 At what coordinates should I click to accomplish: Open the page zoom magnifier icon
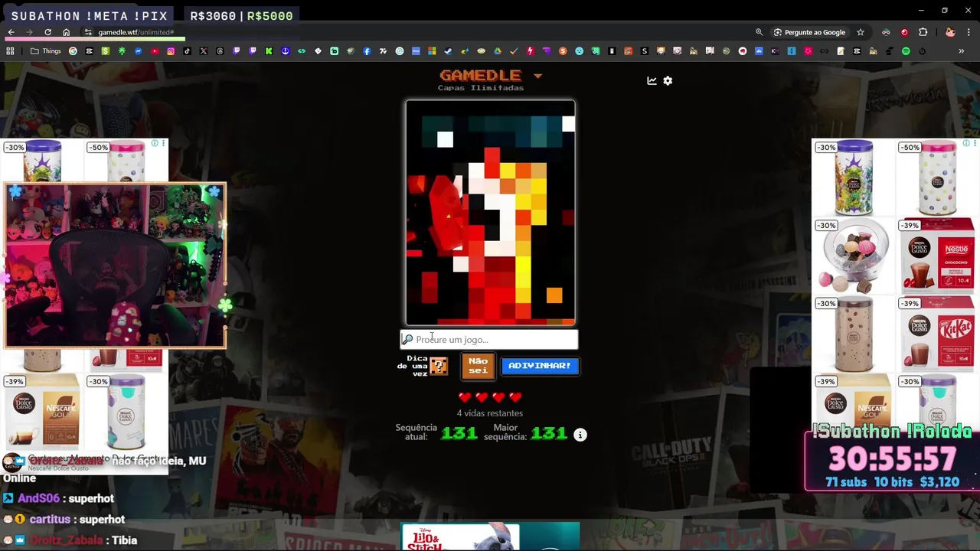coord(759,32)
